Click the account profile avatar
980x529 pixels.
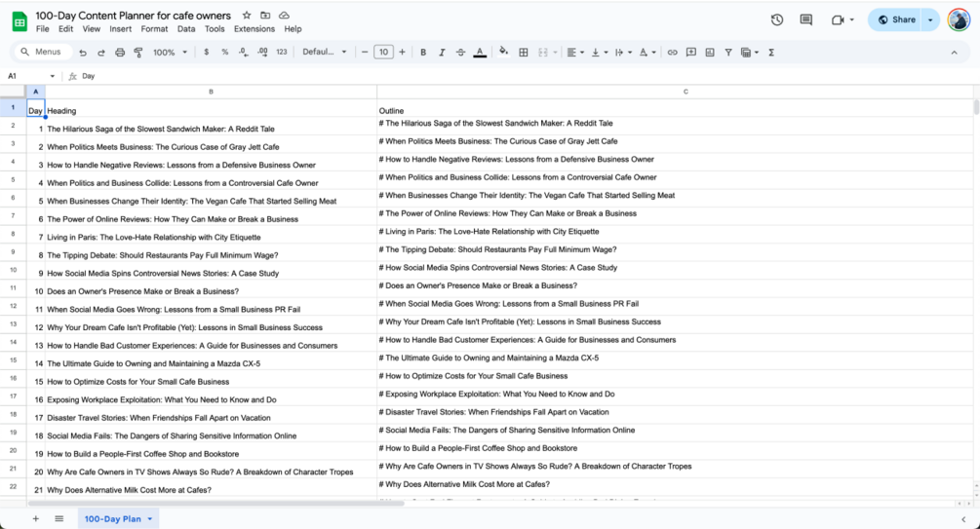959,20
